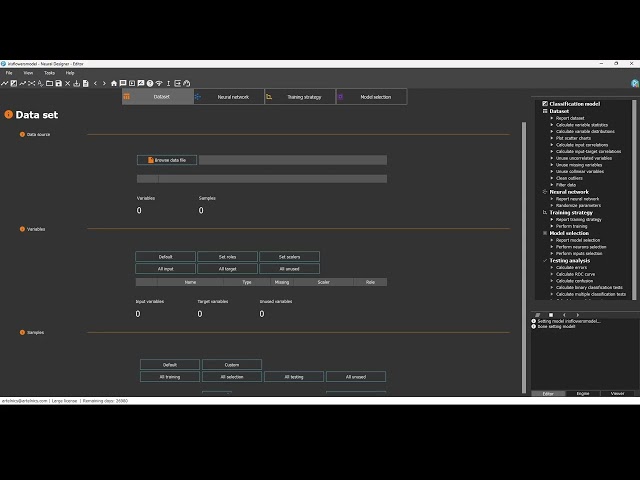Switch to the Engine bottom tab
This screenshot has height=480, width=640.
(x=583, y=393)
